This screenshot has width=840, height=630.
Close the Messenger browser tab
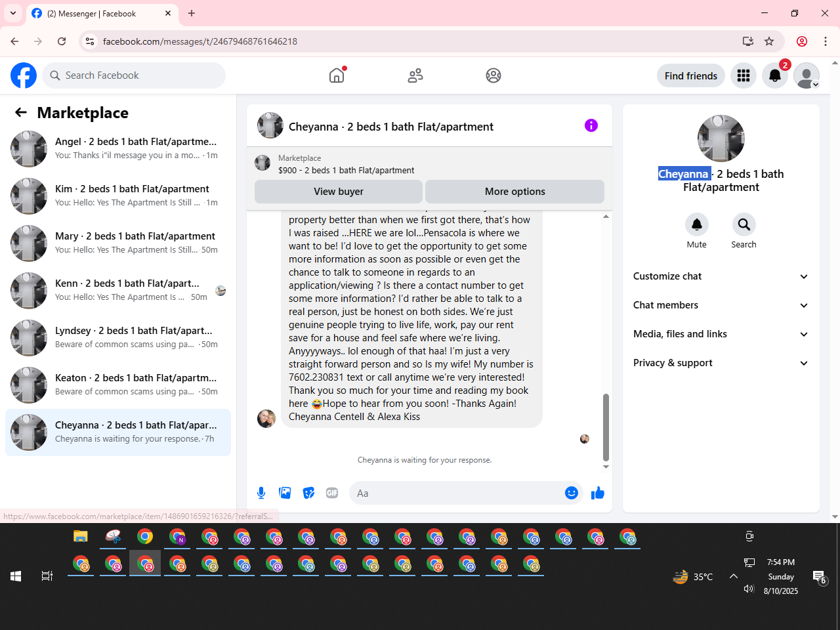(x=168, y=13)
